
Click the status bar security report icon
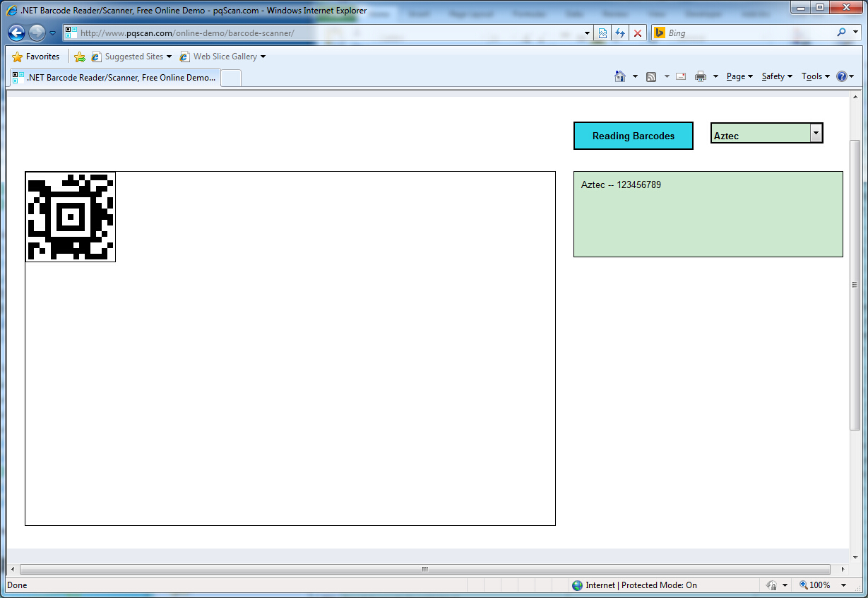point(771,585)
